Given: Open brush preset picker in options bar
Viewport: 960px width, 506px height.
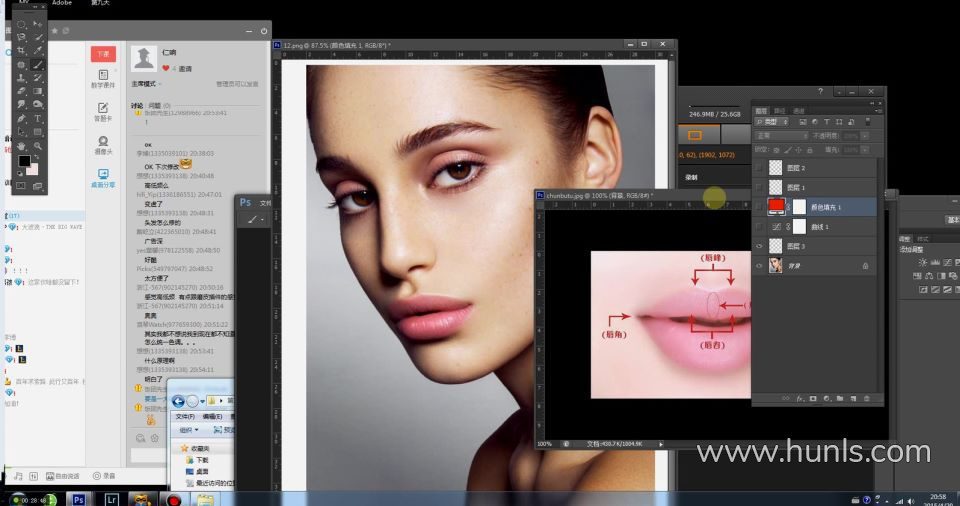Looking at the screenshot, I should 255,219.
